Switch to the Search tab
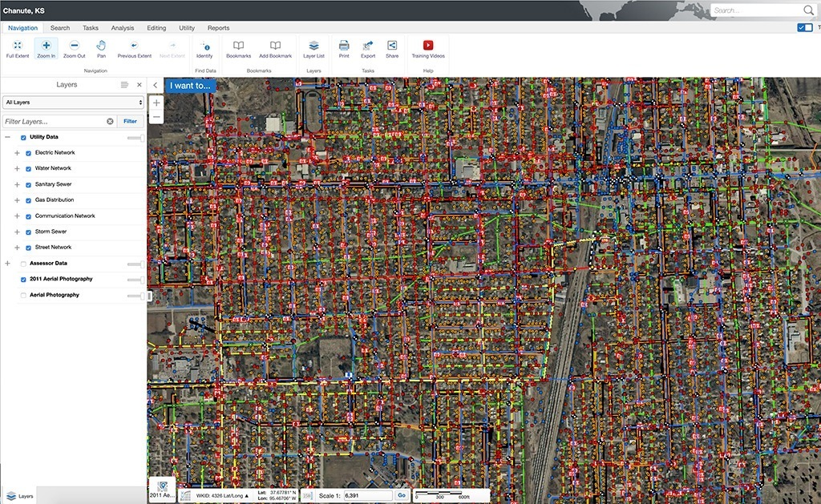This screenshot has height=504, width=821. point(60,28)
